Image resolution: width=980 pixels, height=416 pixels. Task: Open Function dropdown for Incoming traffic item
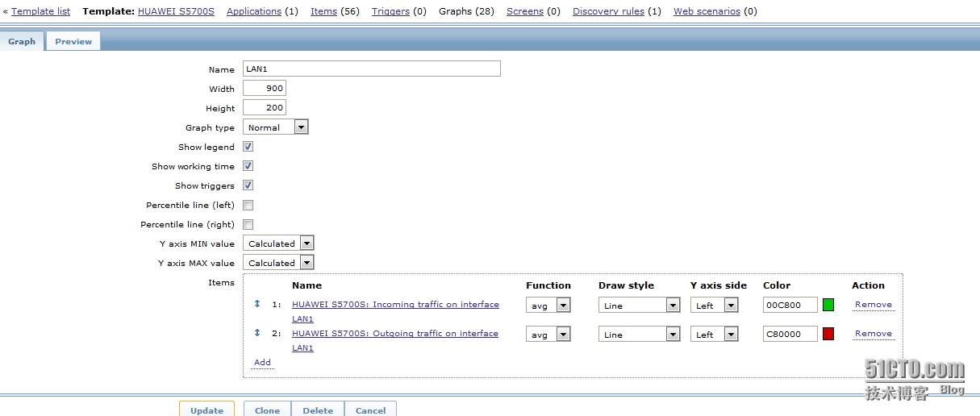tap(548, 306)
